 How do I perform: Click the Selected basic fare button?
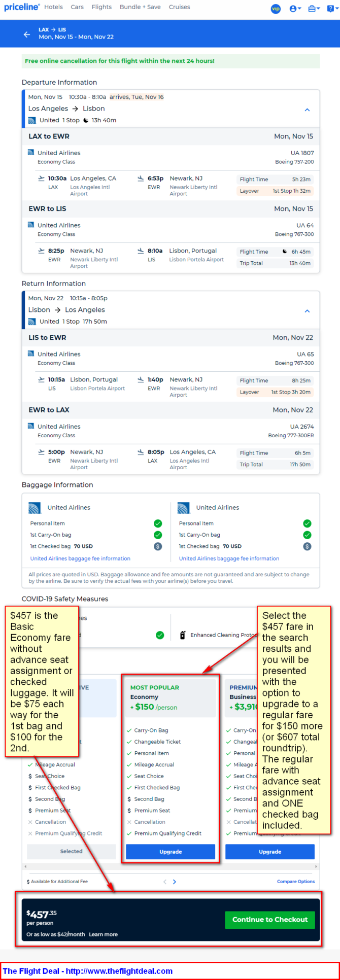click(71, 851)
